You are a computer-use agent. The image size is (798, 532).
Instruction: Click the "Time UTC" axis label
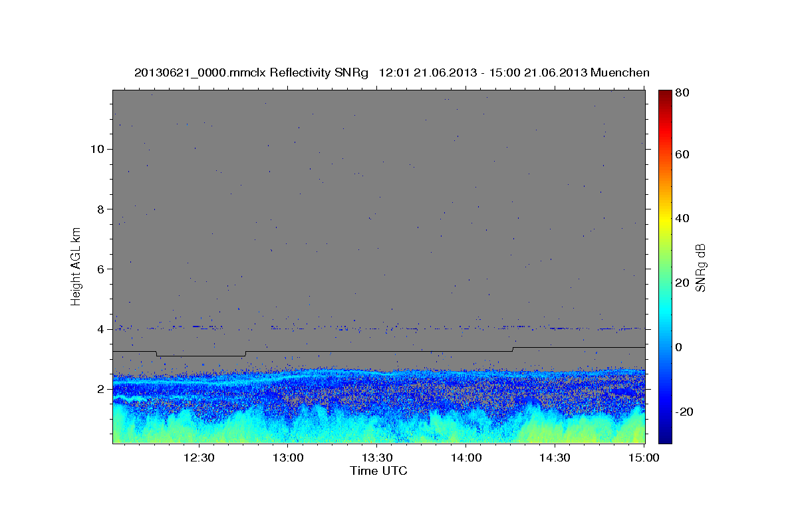tap(378, 471)
